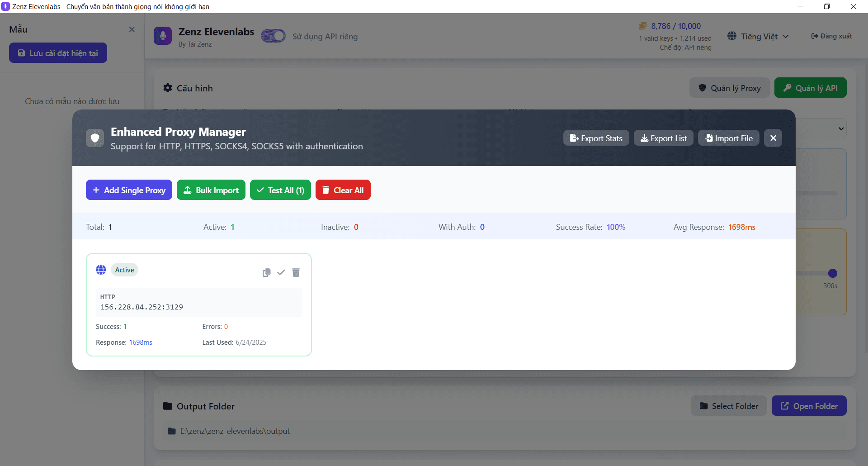This screenshot has height=466, width=868.
Task: Toggle the Sử dụng API riêng switch
Action: [x=273, y=36]
